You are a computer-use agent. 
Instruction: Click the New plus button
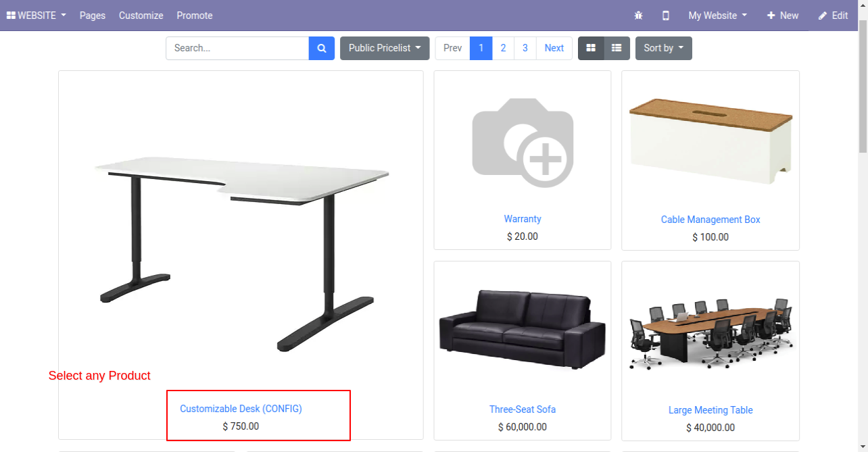click(783, 16)
